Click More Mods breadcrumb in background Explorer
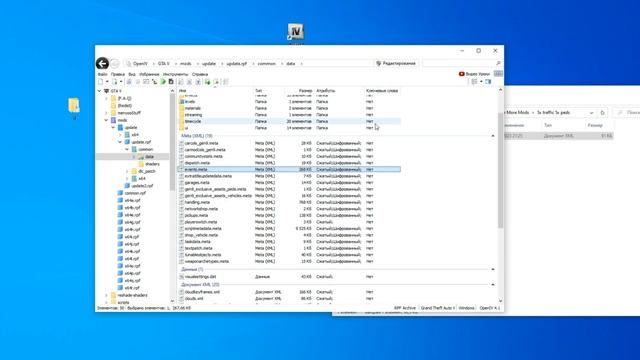Screen dimensions: 640x360 518,112
